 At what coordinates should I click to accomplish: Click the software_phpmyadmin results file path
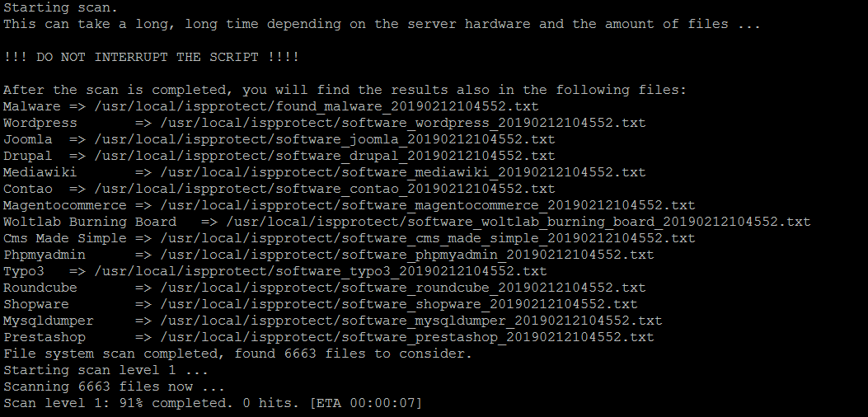pos(407,255)
